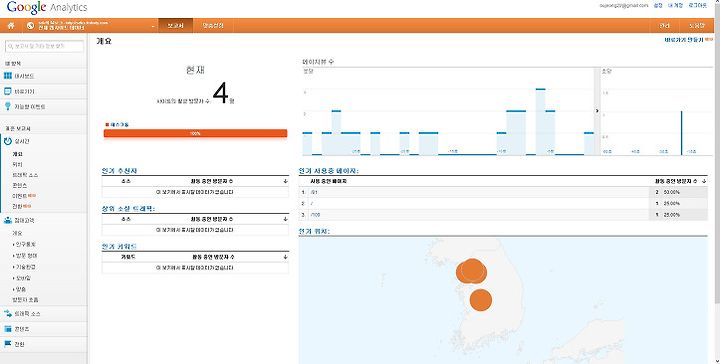Click sort arrow in 인기 추천자 table
The width and height of the screenshot is (720, 364).
tap(285, 181)
